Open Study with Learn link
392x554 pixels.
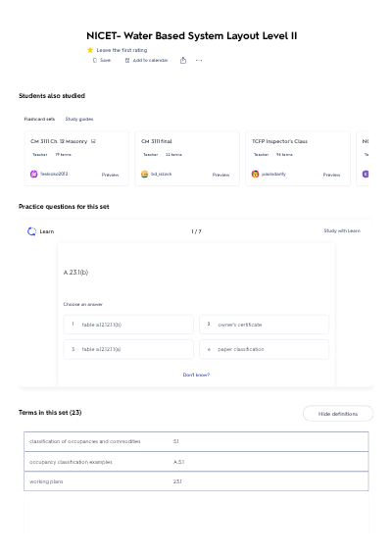point(342,230)
